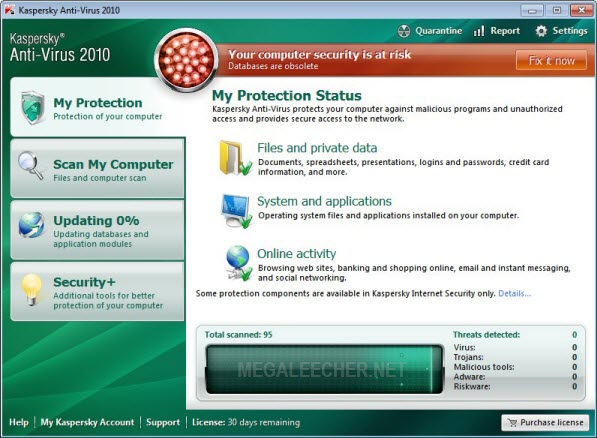
Task: Click the green scan activity graph
Action: coord(324,369)
